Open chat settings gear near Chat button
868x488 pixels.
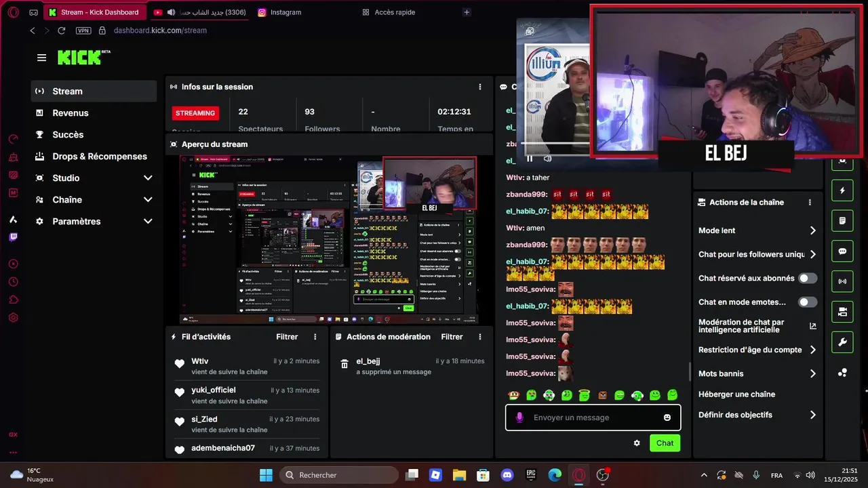pos(637,443)
